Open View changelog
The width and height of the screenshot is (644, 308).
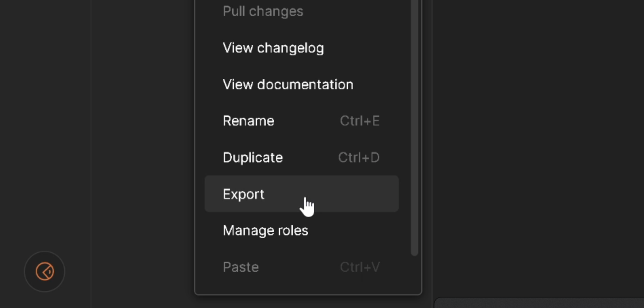coord(273,48)
